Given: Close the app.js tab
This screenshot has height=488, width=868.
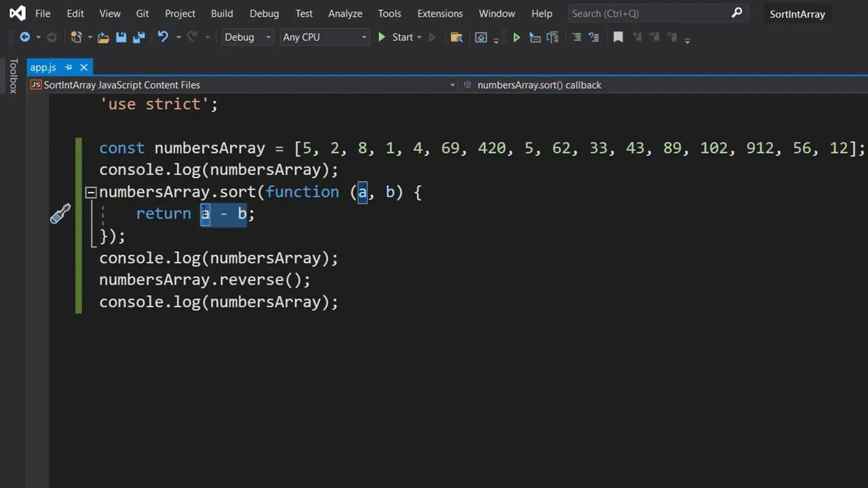Looking at the screenshot, I should click(83, 67).
